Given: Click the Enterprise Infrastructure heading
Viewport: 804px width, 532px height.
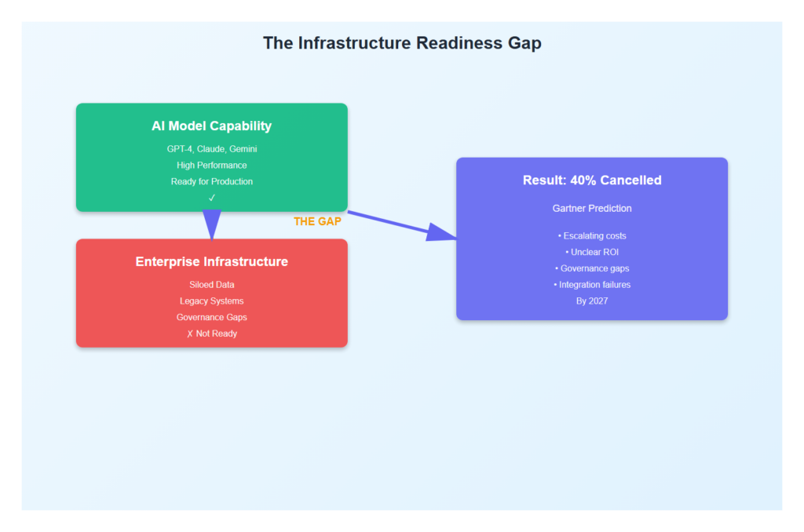Looking at the screenshot, I should click(211, 261).
